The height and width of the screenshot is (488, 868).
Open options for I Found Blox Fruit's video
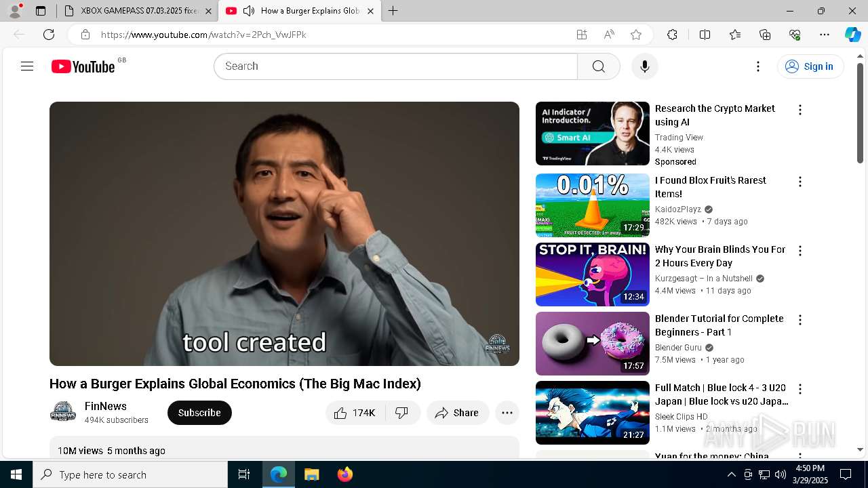pyautogui.click(x=800, y=182)
